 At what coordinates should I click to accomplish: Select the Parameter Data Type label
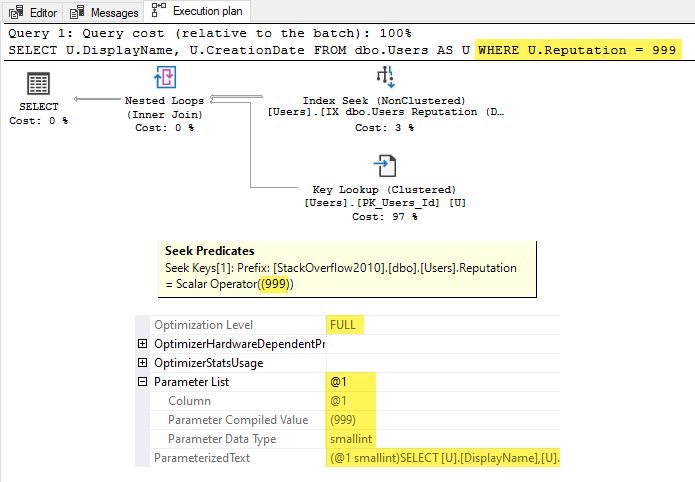click(x=222, y=439)
